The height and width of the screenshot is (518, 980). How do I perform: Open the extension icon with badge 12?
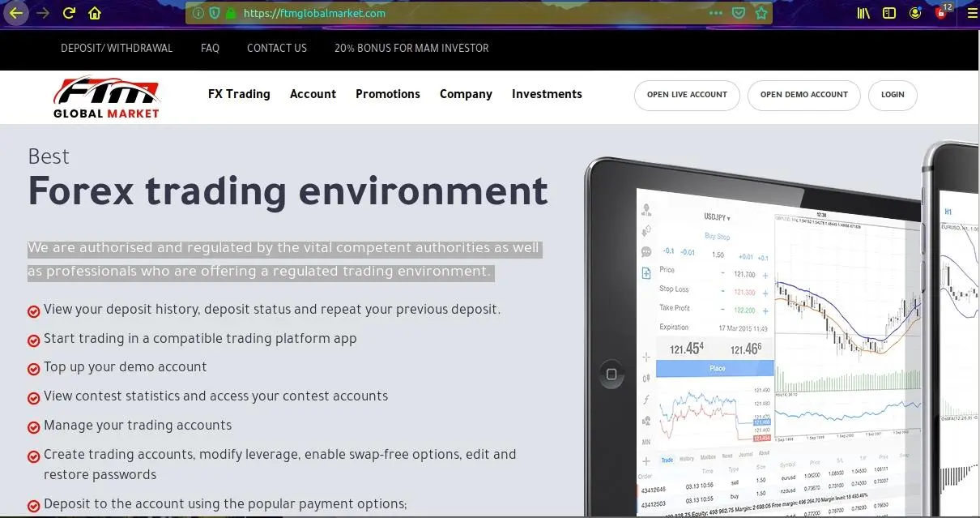pyautogui.click(x=943, y=11)
